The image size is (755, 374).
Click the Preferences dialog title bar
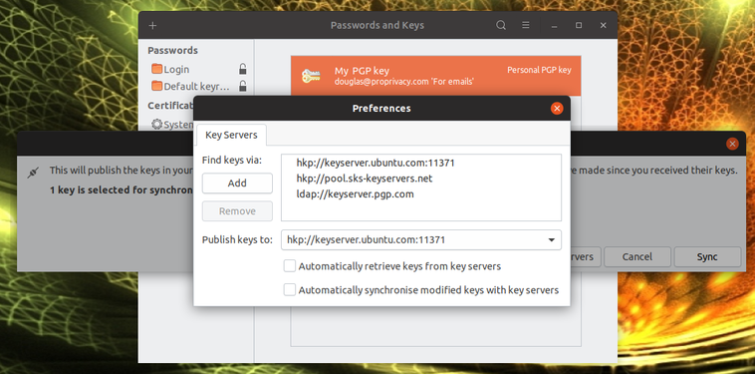point(381,108)
